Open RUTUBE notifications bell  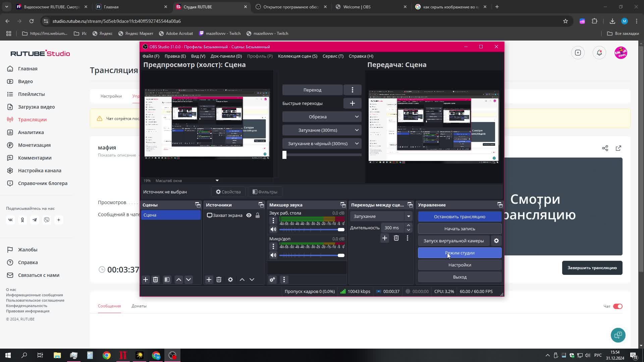coord(599,53)
